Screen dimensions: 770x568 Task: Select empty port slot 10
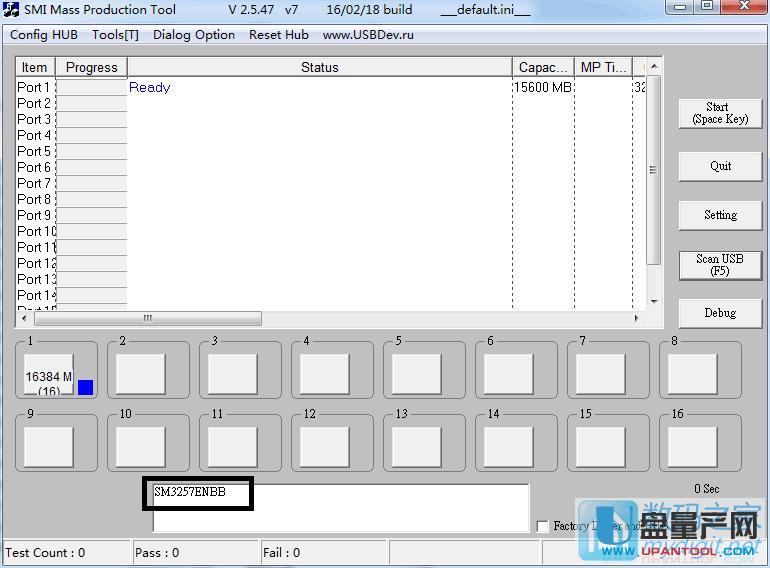[x=140, y=447]
